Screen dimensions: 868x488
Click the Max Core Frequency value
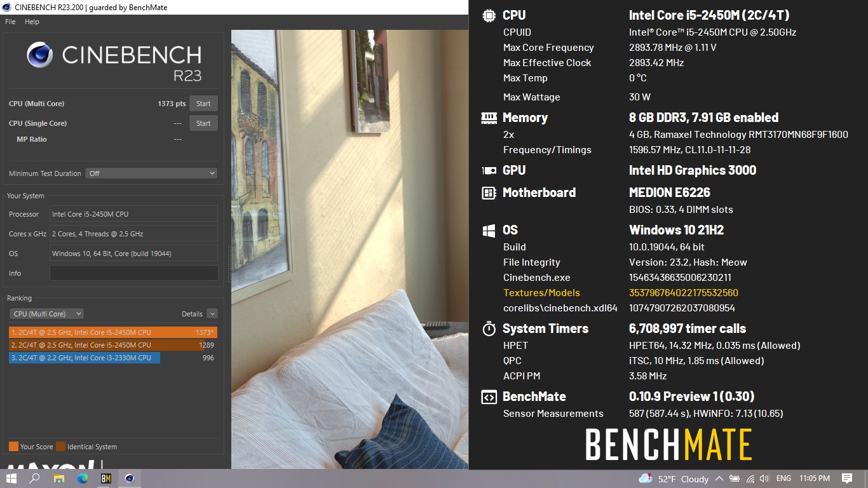point(672,48)
